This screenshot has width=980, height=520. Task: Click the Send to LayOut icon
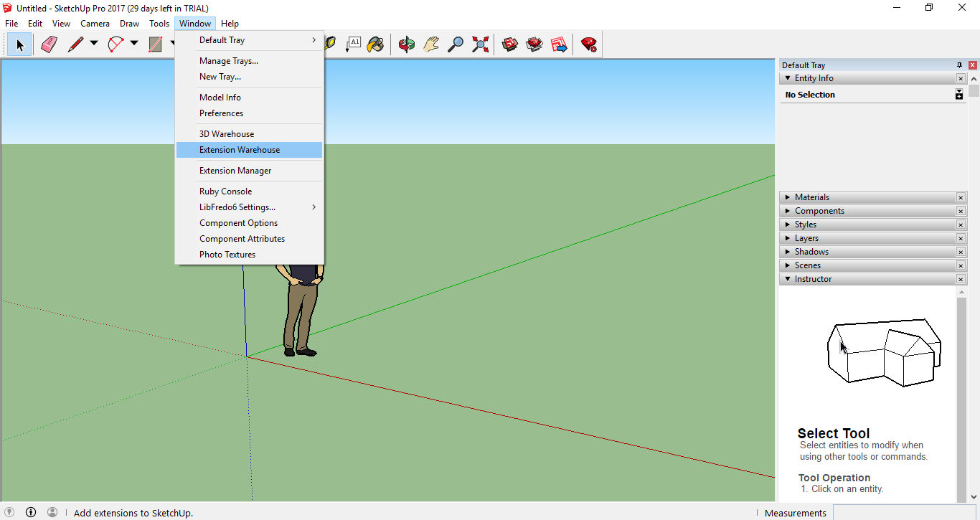559,44
